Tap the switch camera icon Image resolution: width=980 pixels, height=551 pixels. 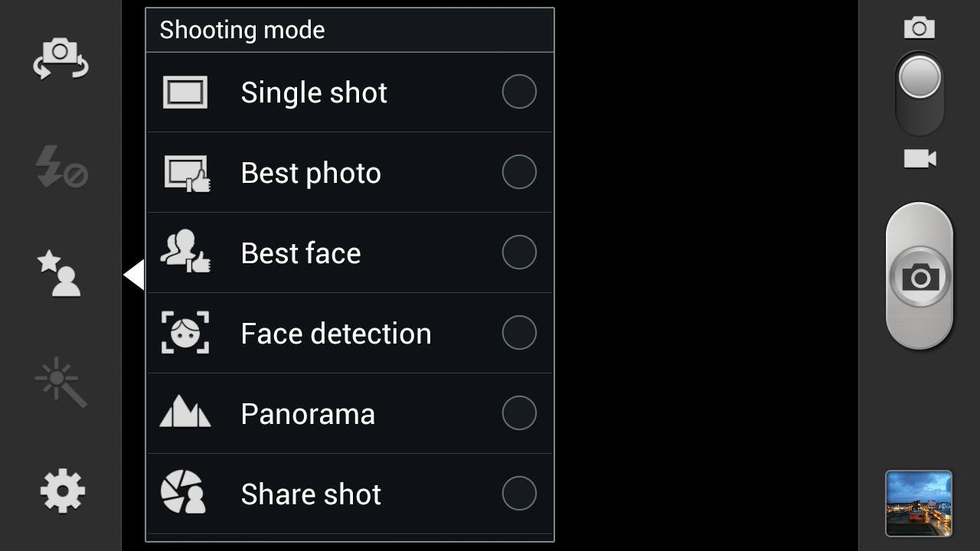pos(60,59)
